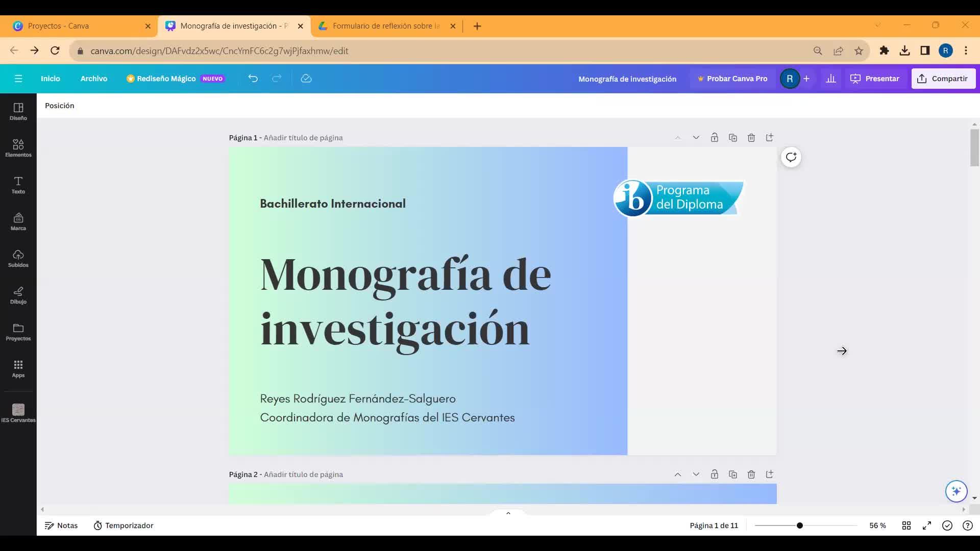The height and width of the screenshot is (551, 980).
Task: Open the Notas panel
Action: (x=61, y=525)
